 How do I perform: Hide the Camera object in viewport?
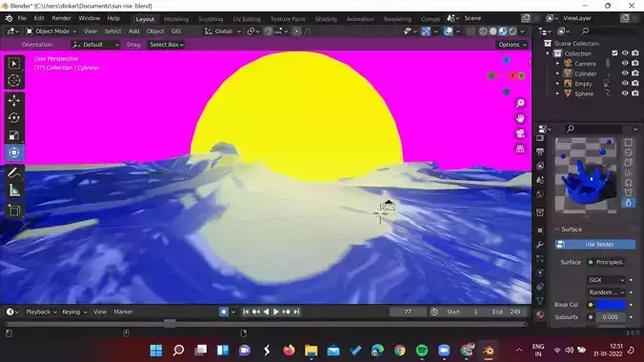click(x=625, y=63)
